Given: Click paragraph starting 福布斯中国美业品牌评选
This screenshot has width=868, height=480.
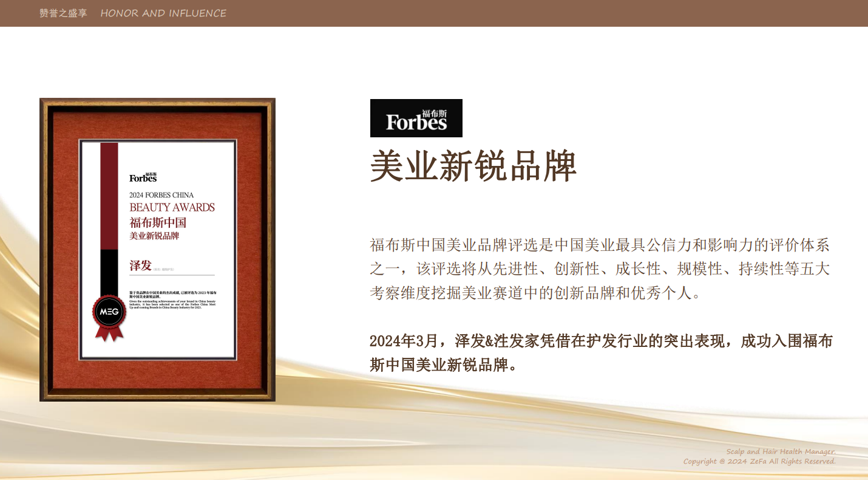Looking at the screenshot, I should [600, 269].
